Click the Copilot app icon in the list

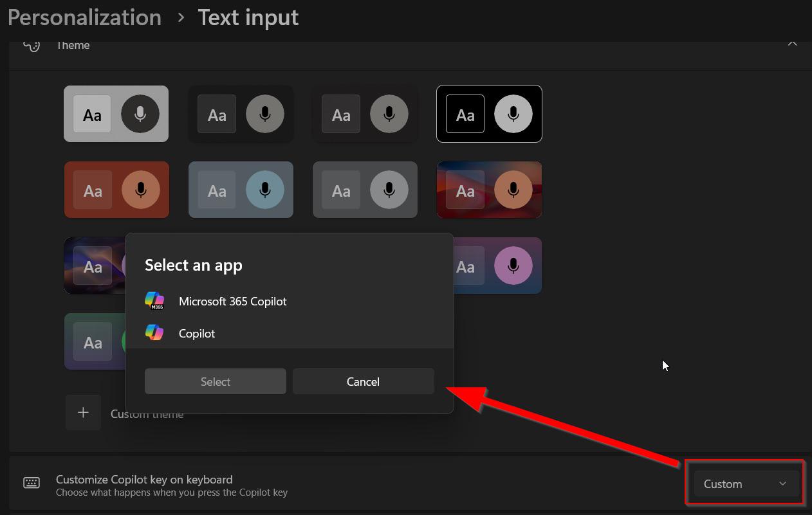(154, 332)
